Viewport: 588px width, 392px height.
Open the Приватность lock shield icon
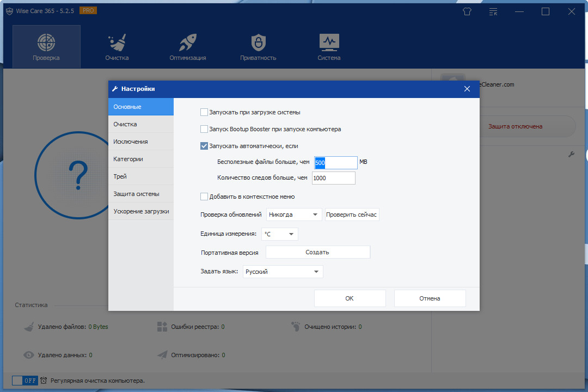[x=259, y=42]
